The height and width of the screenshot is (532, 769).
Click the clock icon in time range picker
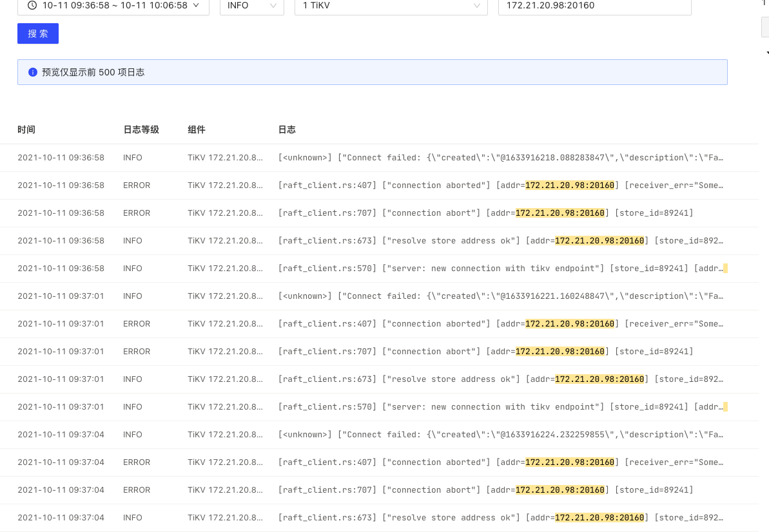[32, 5]
